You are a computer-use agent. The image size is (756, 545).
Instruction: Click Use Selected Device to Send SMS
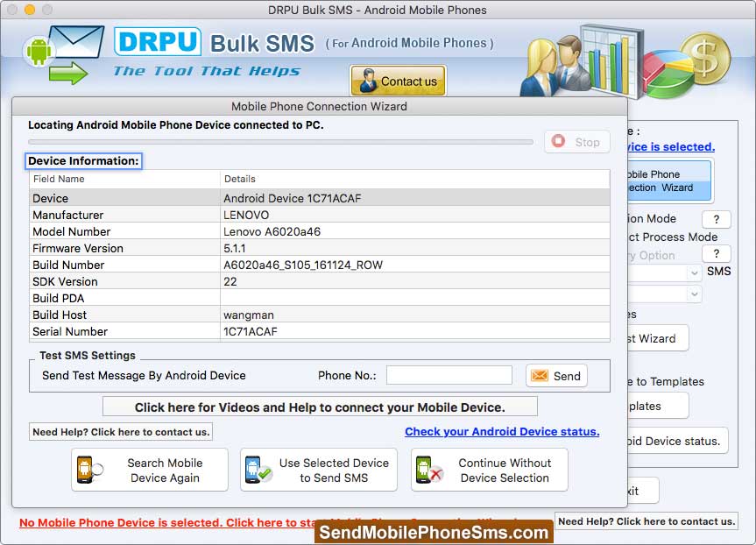point(319,470)
